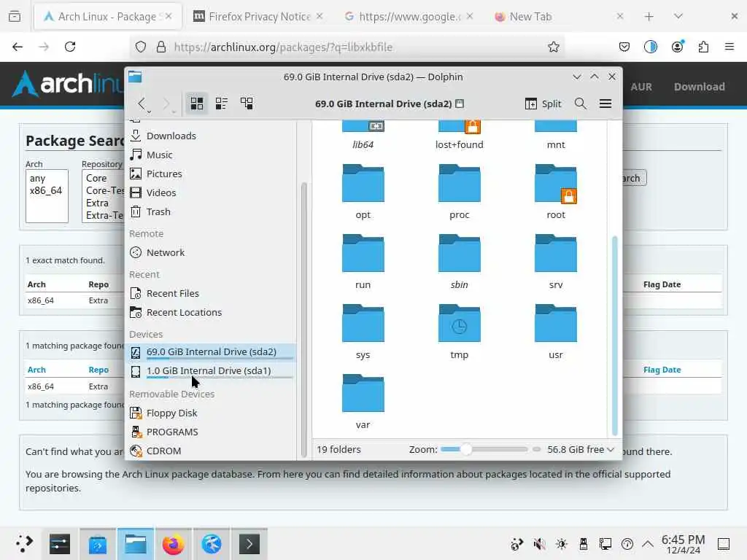
Task: Reload the Firefox page
Action: (x=70, y=47)
